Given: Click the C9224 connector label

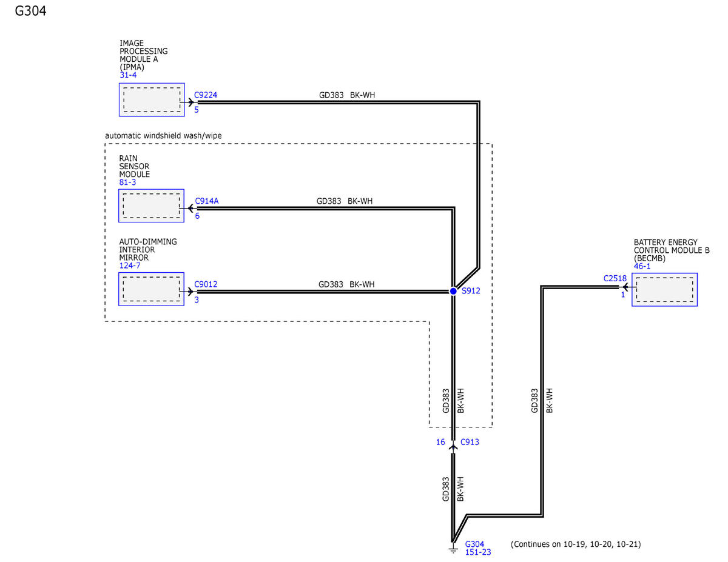Looking at the screenshot, I should click(206, 95).
